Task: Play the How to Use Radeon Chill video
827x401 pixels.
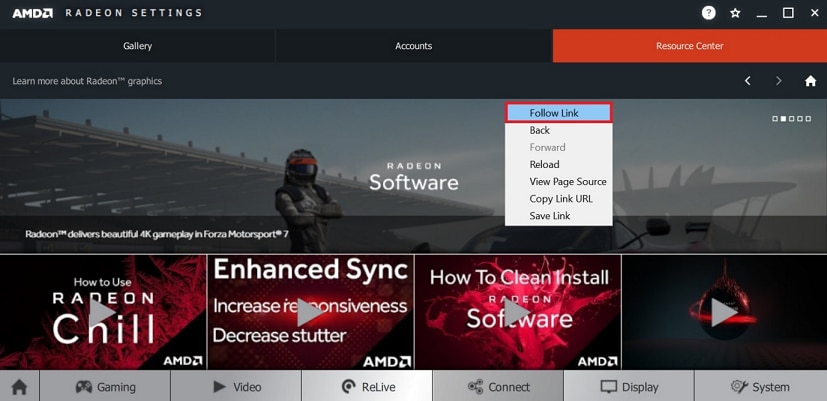Action: [103, 312]
